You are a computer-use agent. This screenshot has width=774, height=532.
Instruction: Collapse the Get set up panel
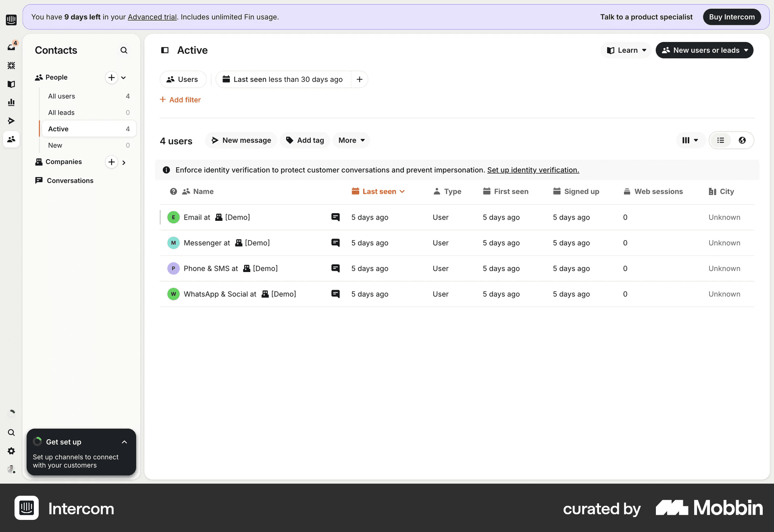[124, 442]
